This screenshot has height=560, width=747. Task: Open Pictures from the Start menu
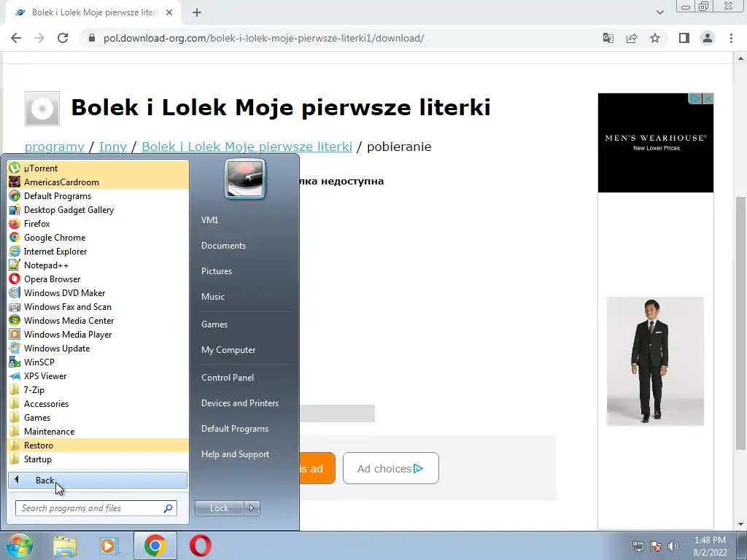(216, 271)
